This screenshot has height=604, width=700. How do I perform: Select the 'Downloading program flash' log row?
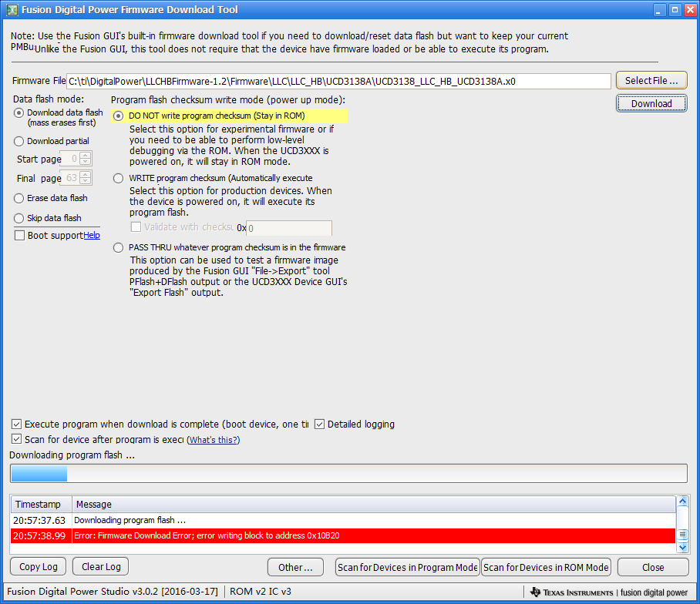(343, 520)
